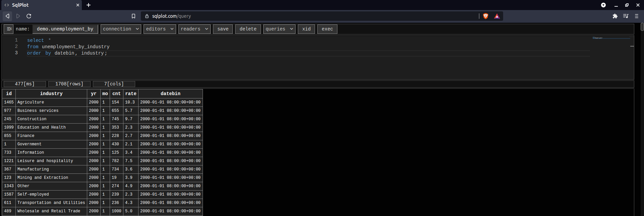Select Mining and Extraction cell

[51, 177]
